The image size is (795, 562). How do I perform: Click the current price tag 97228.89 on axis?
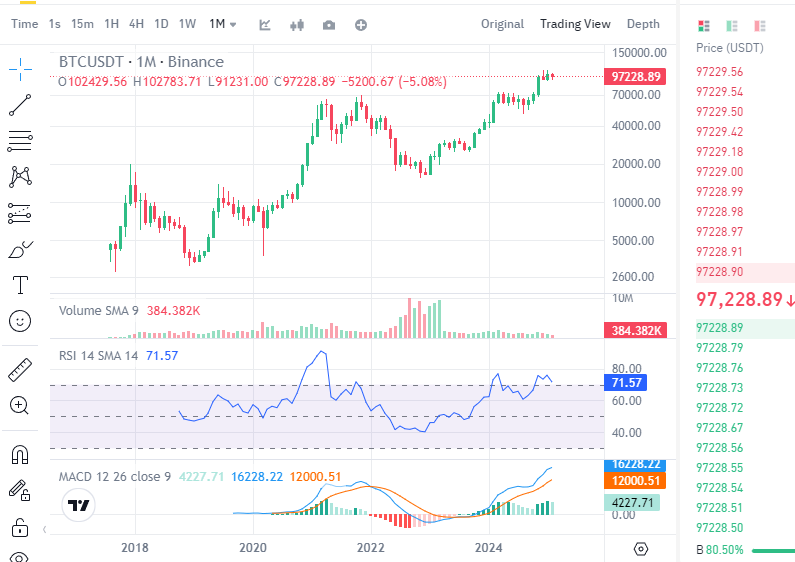pos(635,77)
